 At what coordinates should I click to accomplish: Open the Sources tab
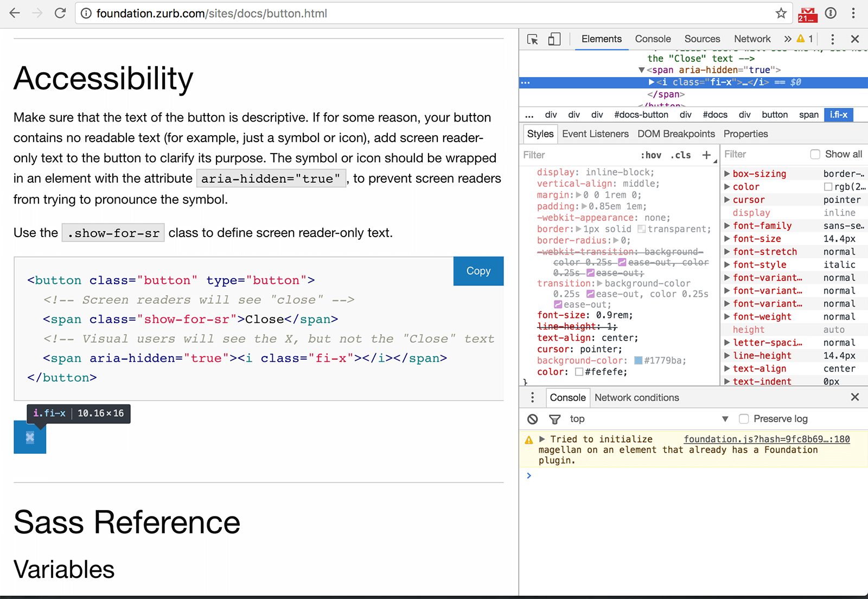[702, 39]
